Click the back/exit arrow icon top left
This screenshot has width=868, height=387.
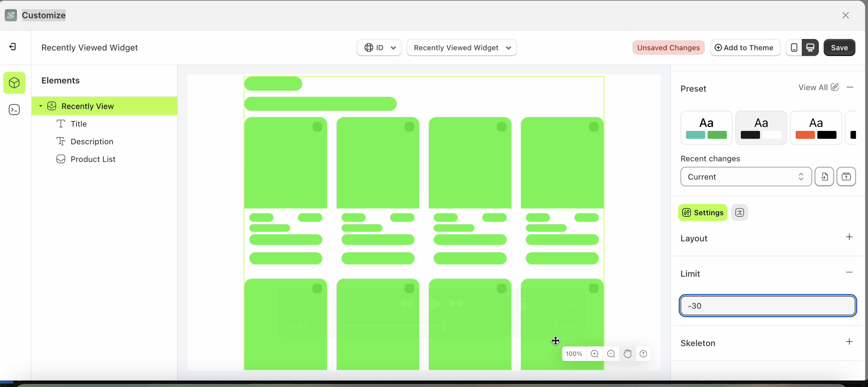(13, 47)
